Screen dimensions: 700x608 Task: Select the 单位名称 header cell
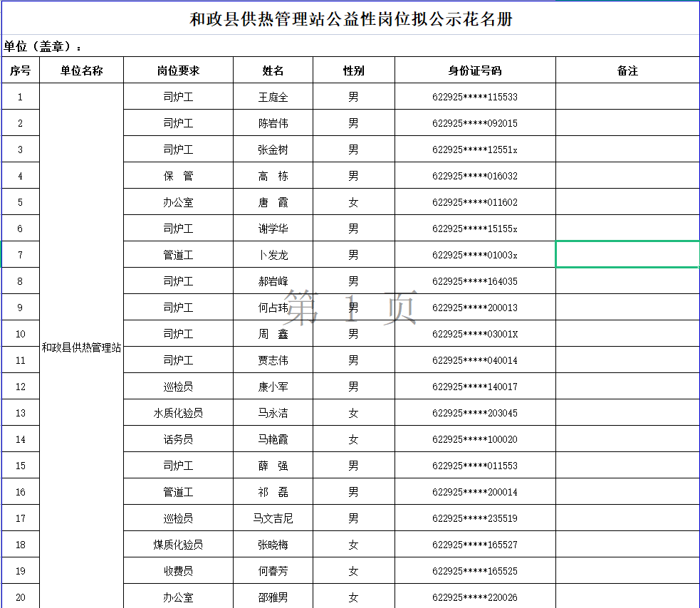81,70
